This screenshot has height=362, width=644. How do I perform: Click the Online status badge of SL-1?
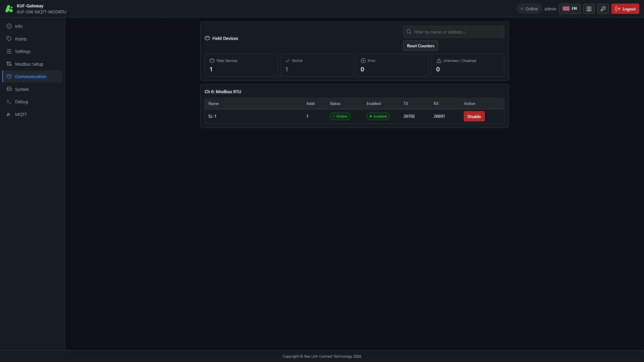coord(340,116)
